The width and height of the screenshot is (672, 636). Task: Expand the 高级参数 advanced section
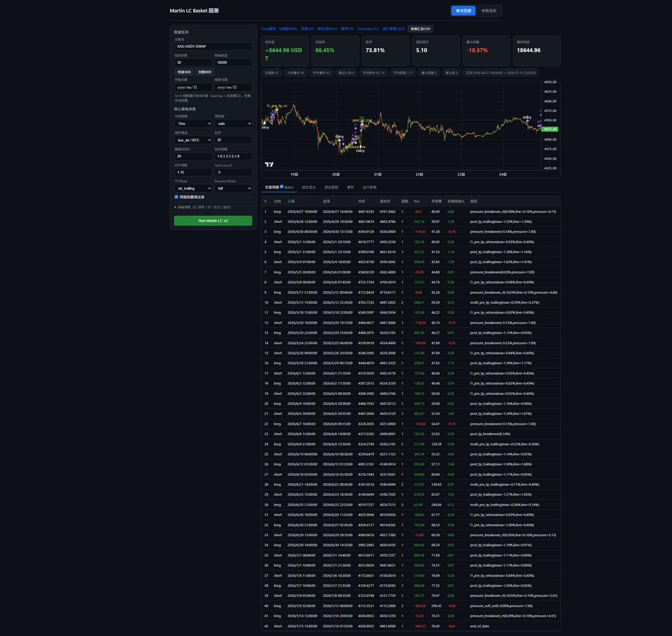(x=203, y=207)
